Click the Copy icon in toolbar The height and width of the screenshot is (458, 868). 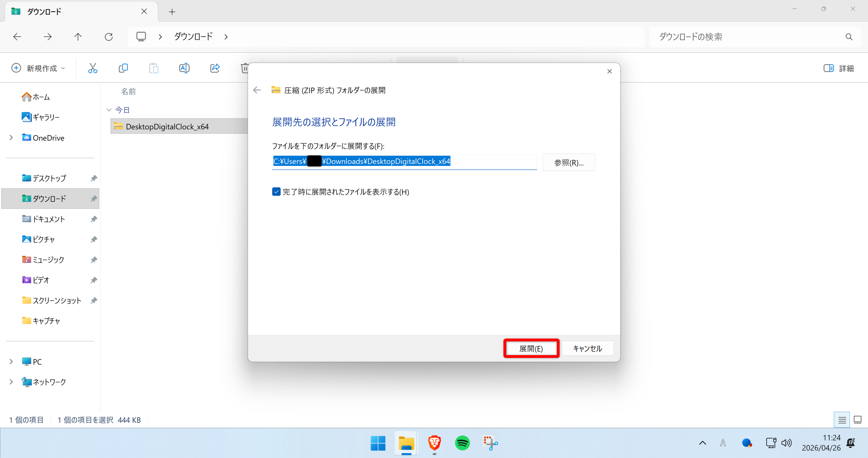click(x=123, y=68)
